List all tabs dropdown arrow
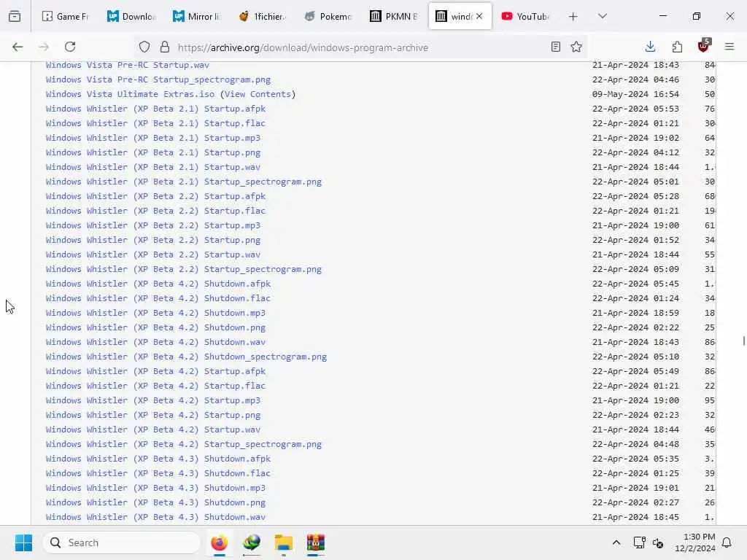Image resolution: width=747 pixels, height=560 pixels. [x=603, y=16]
